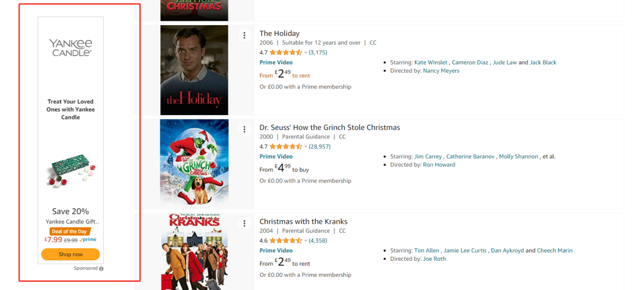This screenshot has width=644, height=290.
Task: Open three-dot menu for Christmas with the Kranks
Action: click(x=244, y=223)
